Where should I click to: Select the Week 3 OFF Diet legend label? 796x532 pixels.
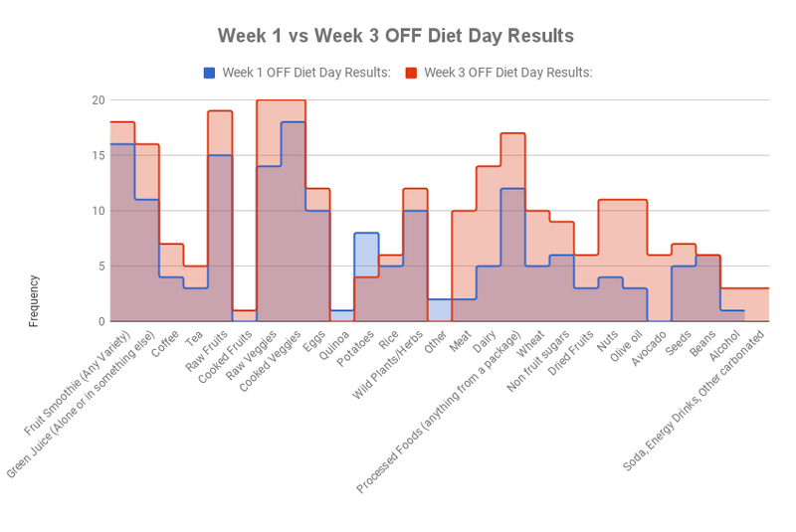(507, 73)
